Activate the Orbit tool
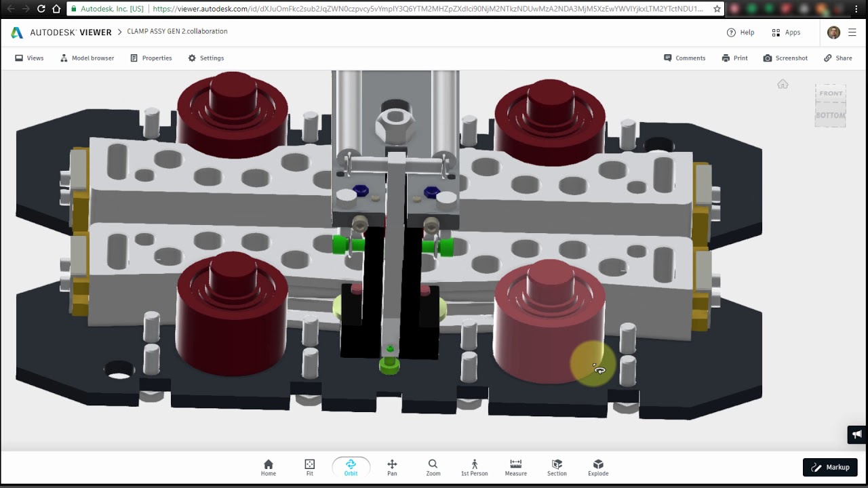The image size is (868, 488). tap(351, 467)
